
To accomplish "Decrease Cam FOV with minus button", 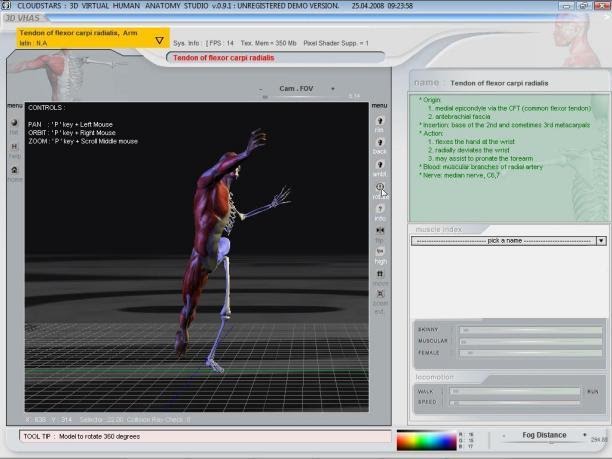I will (260, 89).
